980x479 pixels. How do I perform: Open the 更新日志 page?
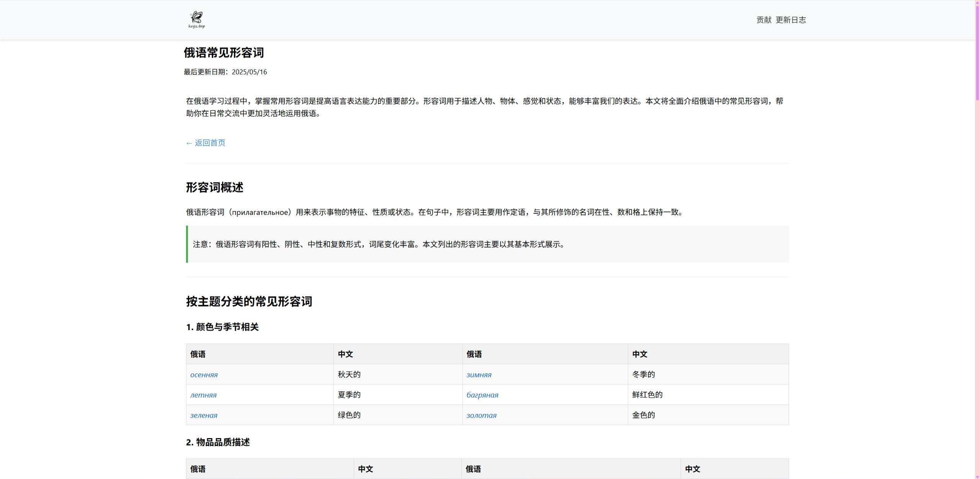tap(791, 20)
